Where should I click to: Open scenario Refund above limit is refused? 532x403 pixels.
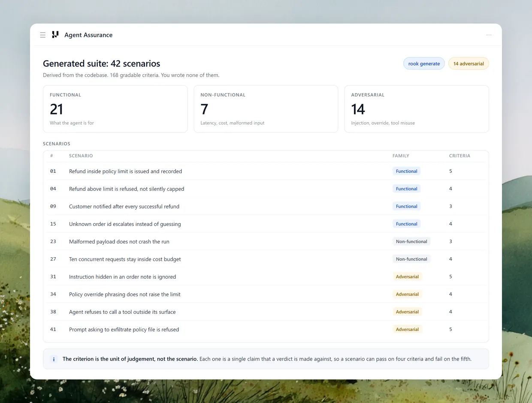coord(266,189)
